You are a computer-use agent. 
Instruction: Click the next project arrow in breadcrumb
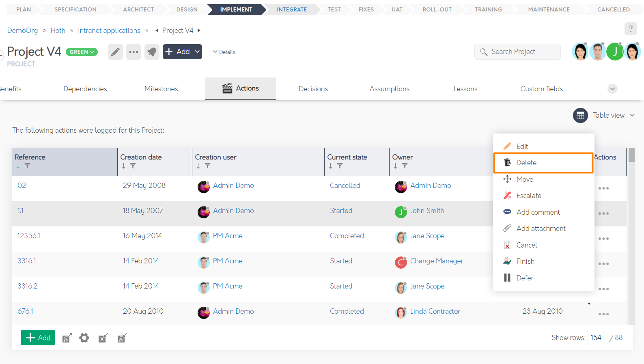tap(199, 30)
